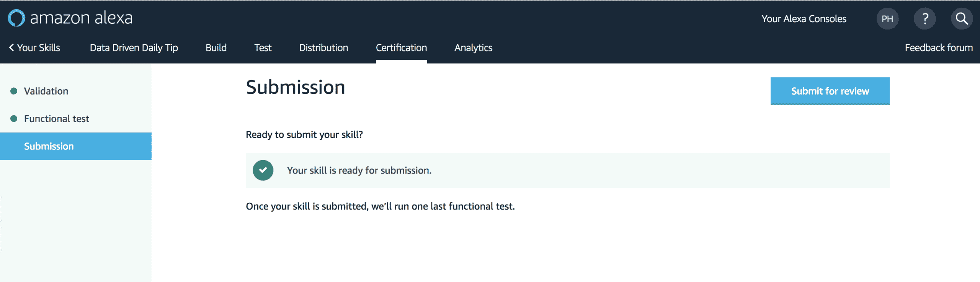Select Submission in the sidebar

(76, 146)
